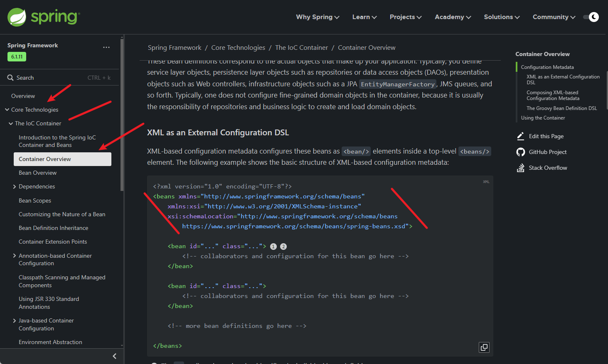Viewport: 608px width, 364px height.
Task: Open Using JSR 330 Standard Annotations
Action: pyautogui.click(x=49, y=303)
